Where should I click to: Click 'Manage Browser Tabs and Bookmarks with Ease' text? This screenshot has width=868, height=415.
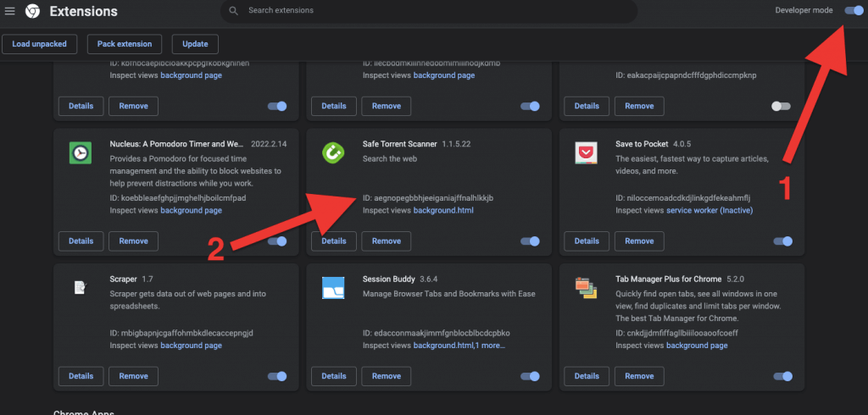coord(449,294)
